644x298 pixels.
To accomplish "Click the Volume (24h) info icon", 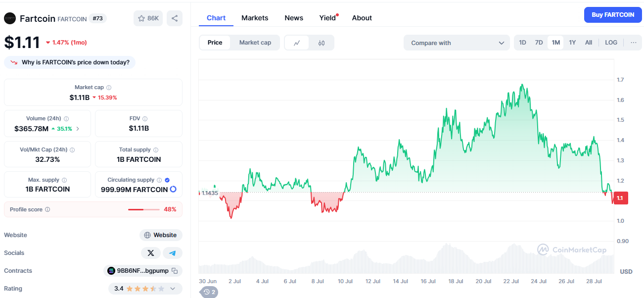I will [x=66, y=119].
